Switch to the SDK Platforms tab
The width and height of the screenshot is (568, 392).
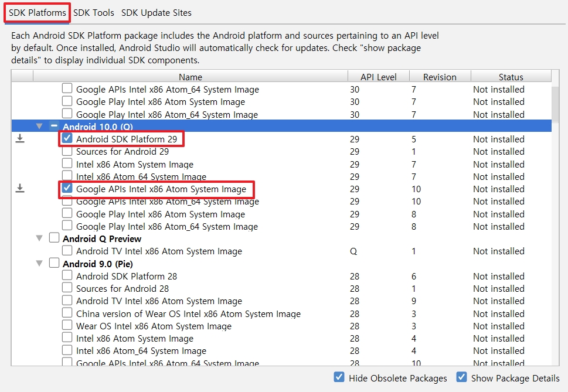38,13
